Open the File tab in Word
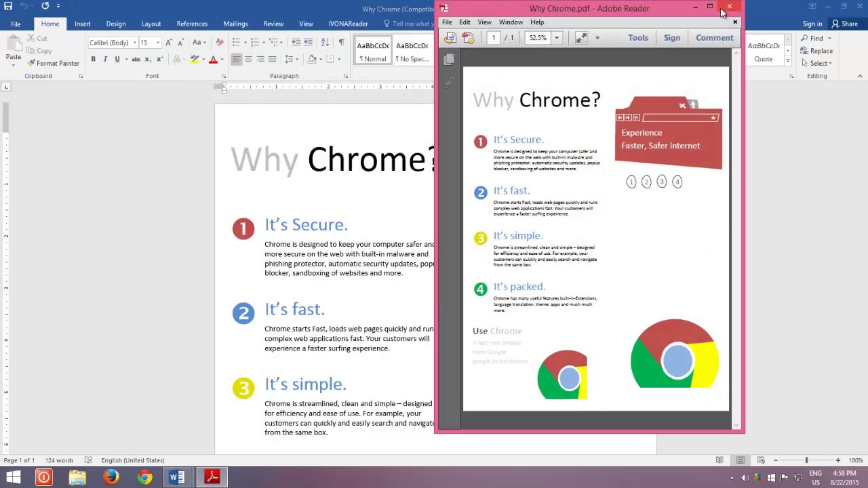 [x=16, y=24]
